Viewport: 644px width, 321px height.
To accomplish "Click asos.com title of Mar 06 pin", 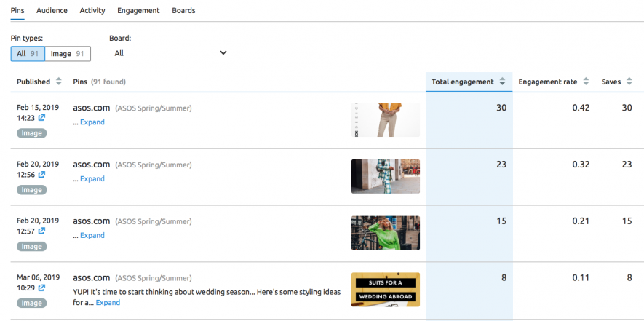I will coord(92,278).
